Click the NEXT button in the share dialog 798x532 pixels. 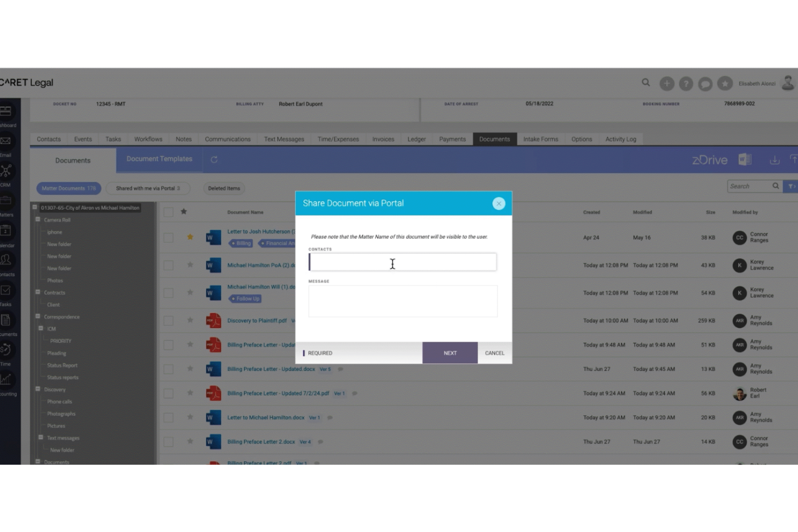[450, 353]
